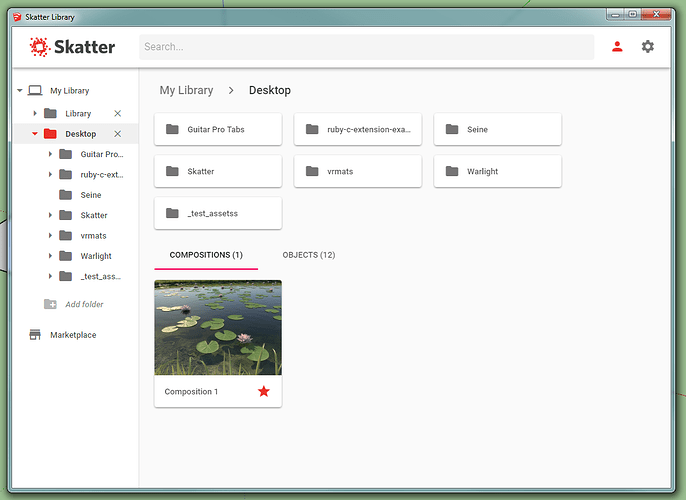Open the Skatter folder card
The image size is (686, 500).
click(x=218, y=171)
